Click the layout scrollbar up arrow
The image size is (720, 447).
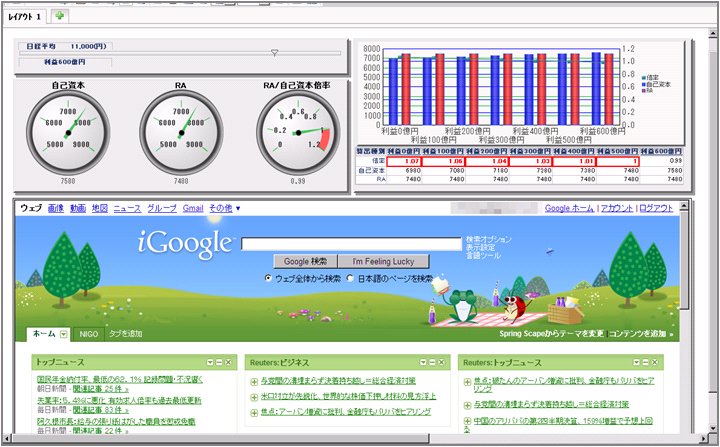point(712,34)
